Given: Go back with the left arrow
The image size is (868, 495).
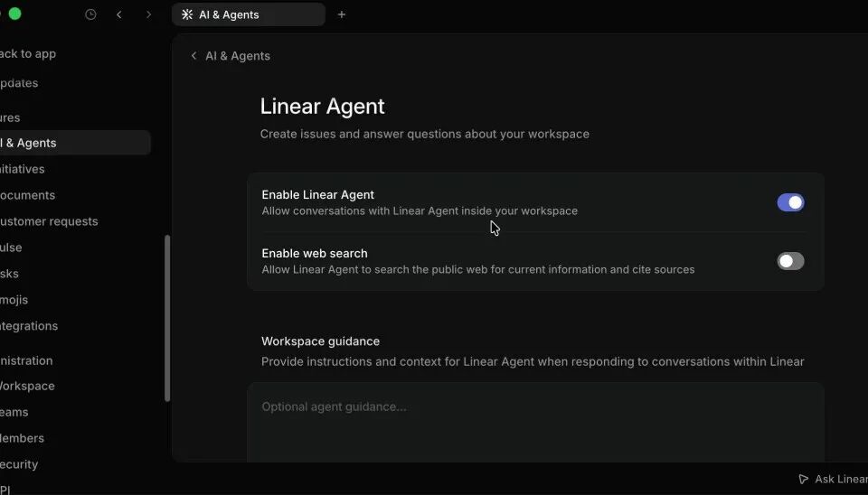Looking at the screenshot, I should coord(119,15).
